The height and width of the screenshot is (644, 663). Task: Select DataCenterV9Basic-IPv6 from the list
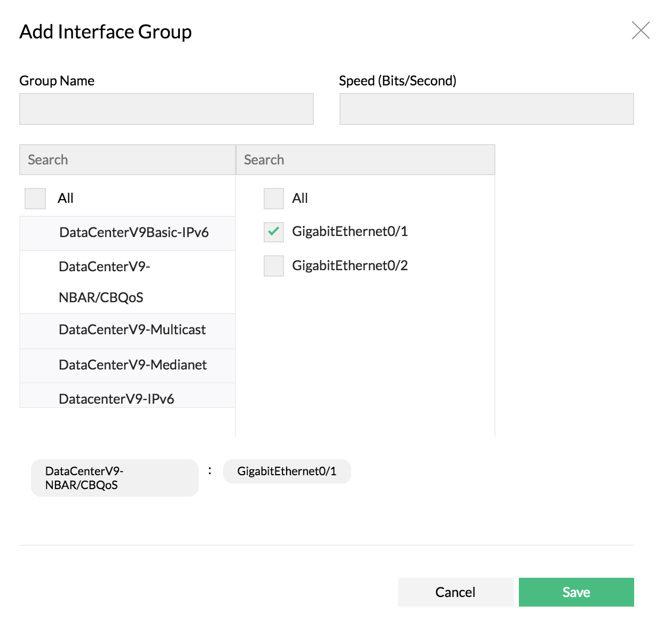[133, 233]
